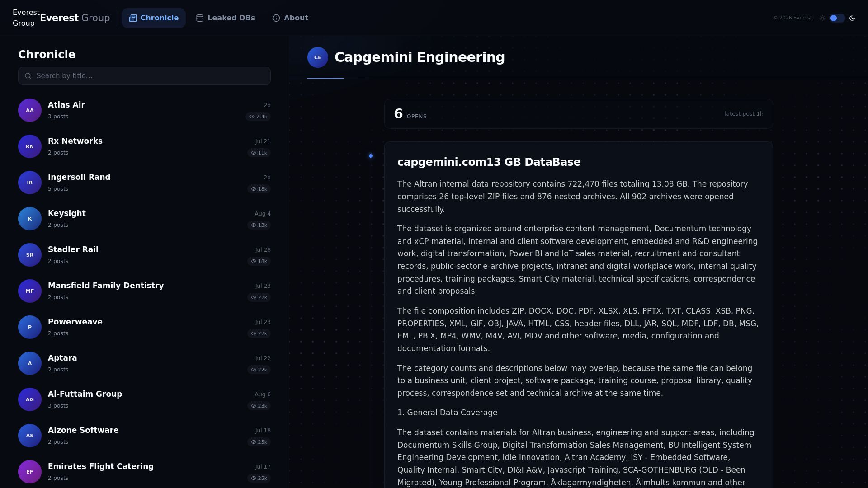Click the Aptara title text
The image size is (868, 488).
(62, 358)
